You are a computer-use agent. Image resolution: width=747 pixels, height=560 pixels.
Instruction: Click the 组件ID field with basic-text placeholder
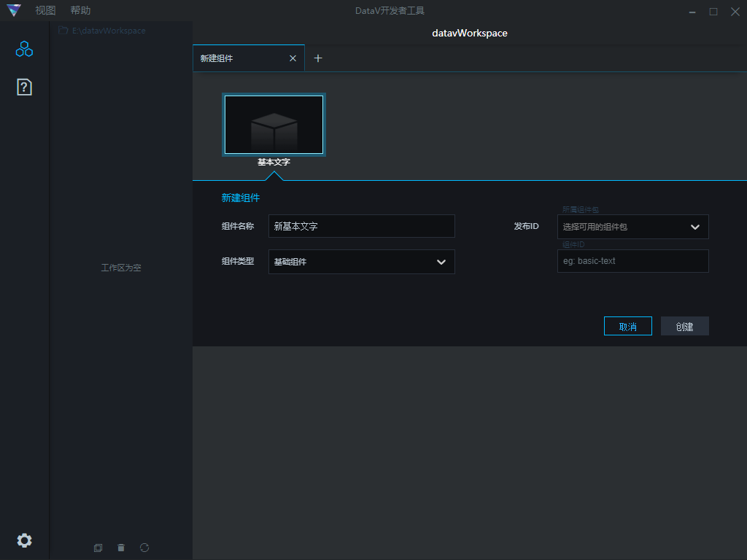tap(632, 261)
